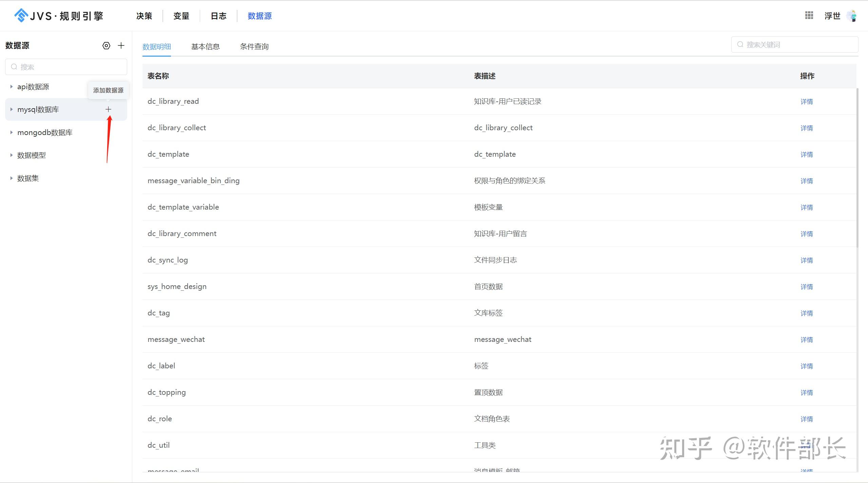Viewport: 868px width, 483px height.
Task: Click the 添加数据源 plus icon on mysql数据库 row
Action: click(108, 109)
